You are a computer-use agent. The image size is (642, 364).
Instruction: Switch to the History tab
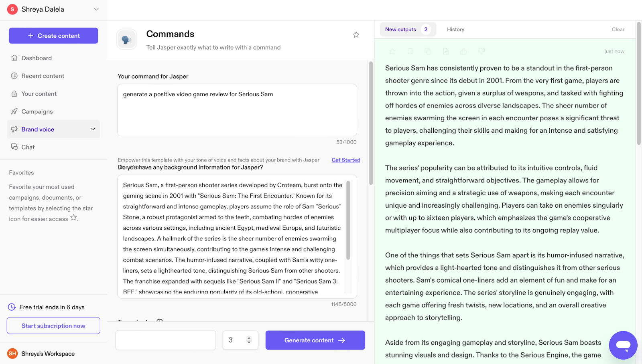(x=455, y=29)
